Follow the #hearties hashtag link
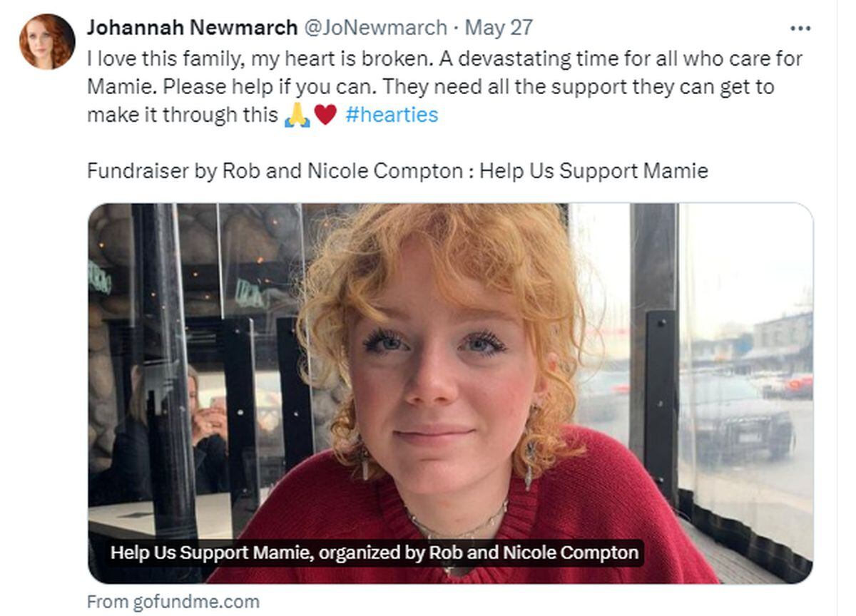 [392, 115]
